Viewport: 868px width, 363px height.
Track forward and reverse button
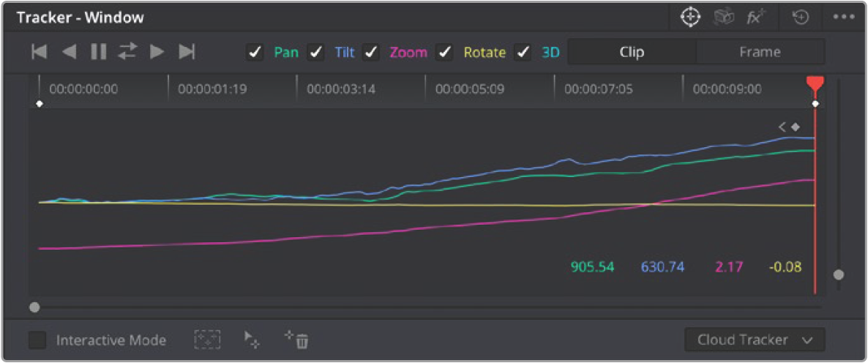pyautogui.click(x=127, y=52)
